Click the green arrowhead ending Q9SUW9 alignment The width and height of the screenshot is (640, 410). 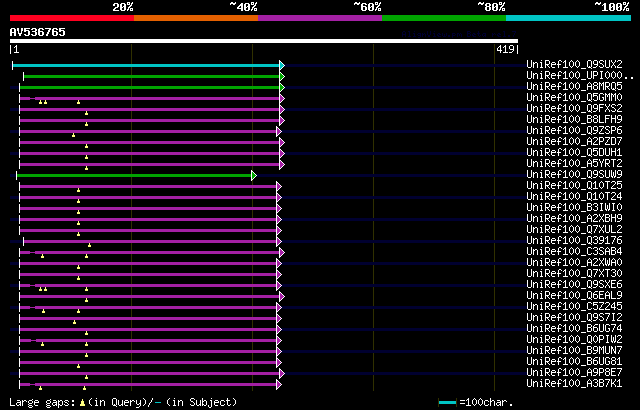click(x=254, y=175)
